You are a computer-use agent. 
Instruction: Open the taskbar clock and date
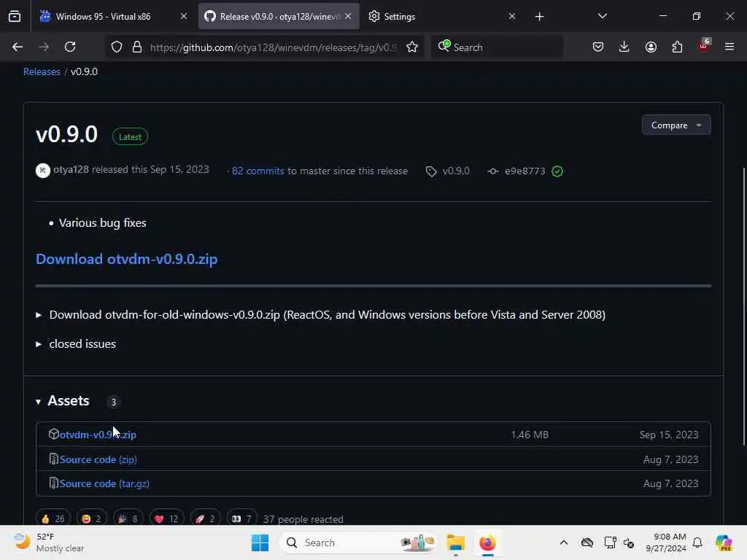point(665,542)
